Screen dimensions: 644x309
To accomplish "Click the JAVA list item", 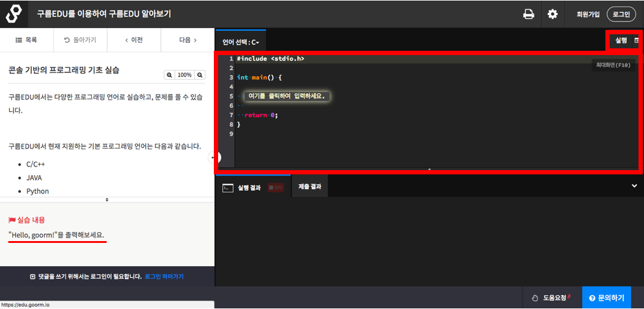I will [34, 177].
